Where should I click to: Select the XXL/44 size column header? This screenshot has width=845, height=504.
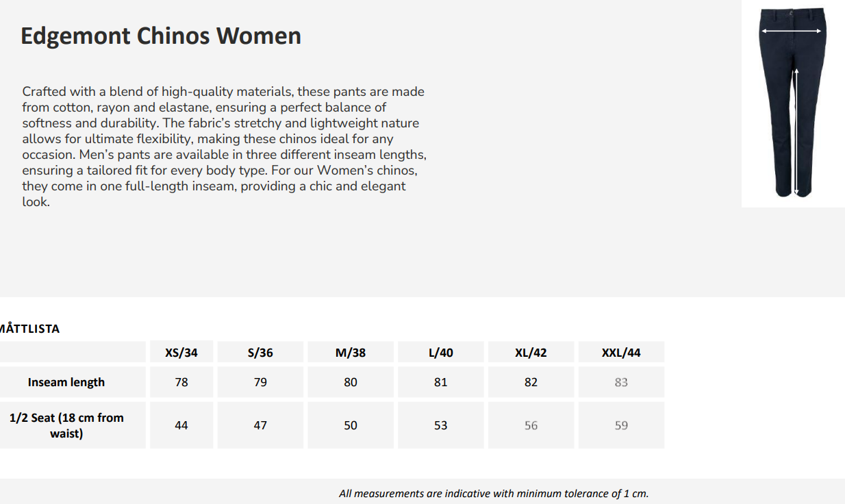pyautogui.click(x=621, y=353)
